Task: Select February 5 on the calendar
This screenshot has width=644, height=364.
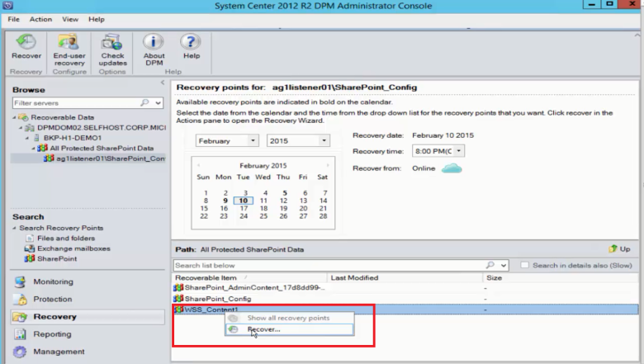Action: coord(285,193)
